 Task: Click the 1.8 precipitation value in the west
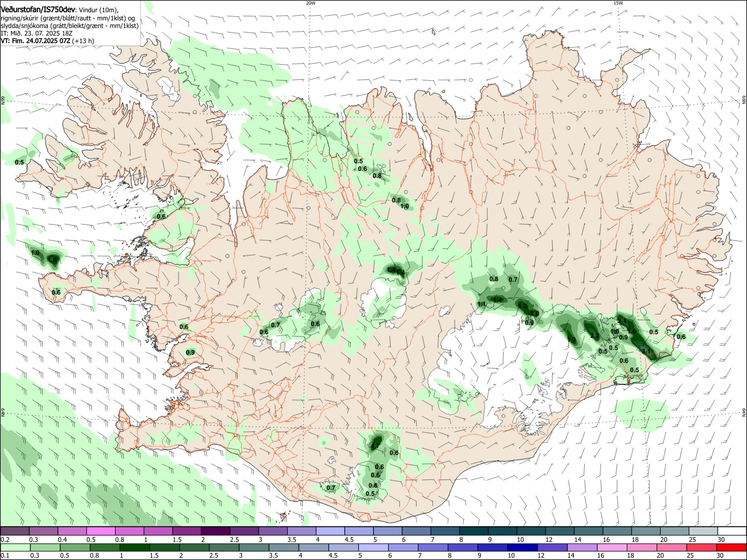point(53,260)
